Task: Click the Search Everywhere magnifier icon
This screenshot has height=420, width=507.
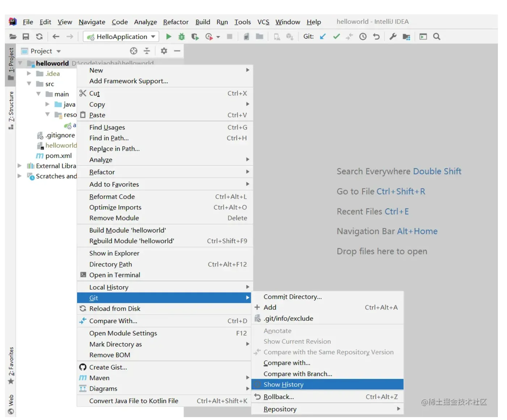Action: point(437,37)
